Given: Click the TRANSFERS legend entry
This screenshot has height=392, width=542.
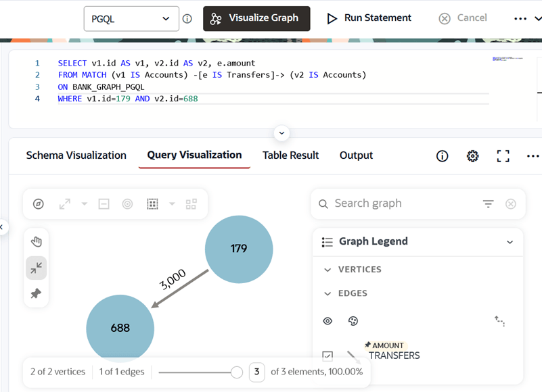Looking at the screenshot, I should (394, 356).
